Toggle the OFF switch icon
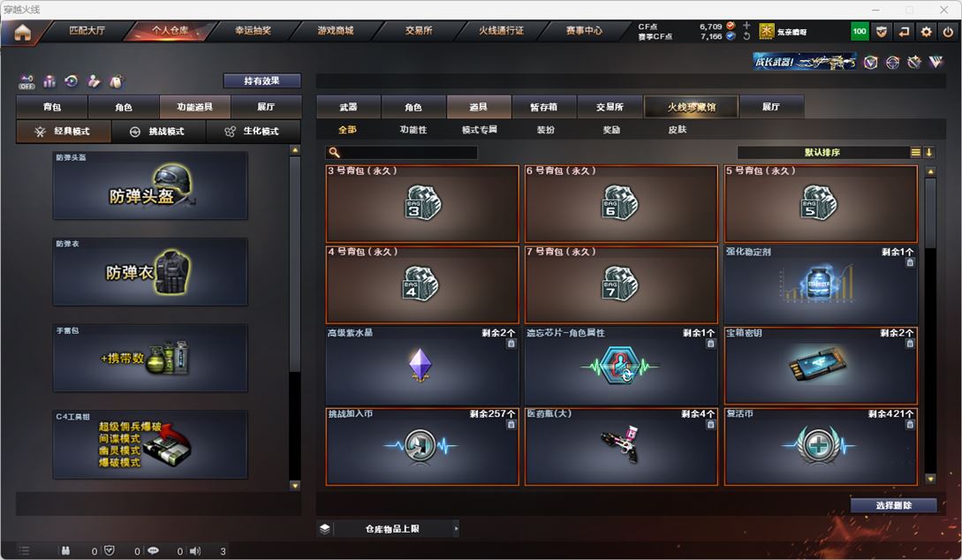This screenshot has height=560, width=962. (27, 81)
